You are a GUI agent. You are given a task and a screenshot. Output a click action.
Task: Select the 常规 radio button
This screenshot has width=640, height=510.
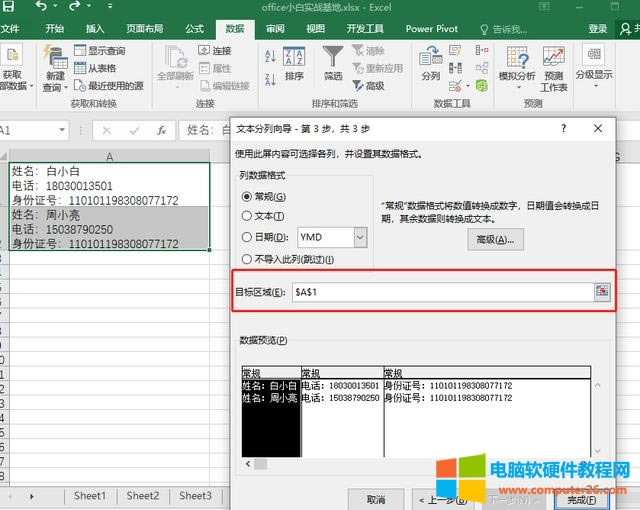[247, 196]
